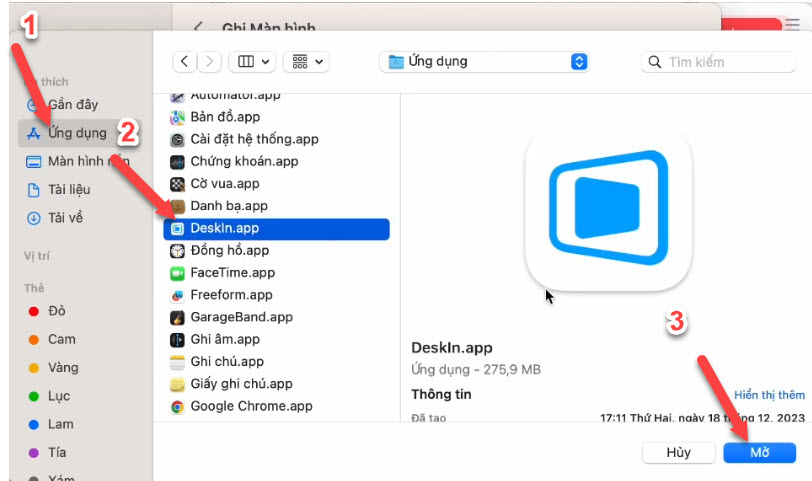Viewport: 812px width, 481px height.
Task: Select Tài về in the sidebar
Action: point(79,218)
